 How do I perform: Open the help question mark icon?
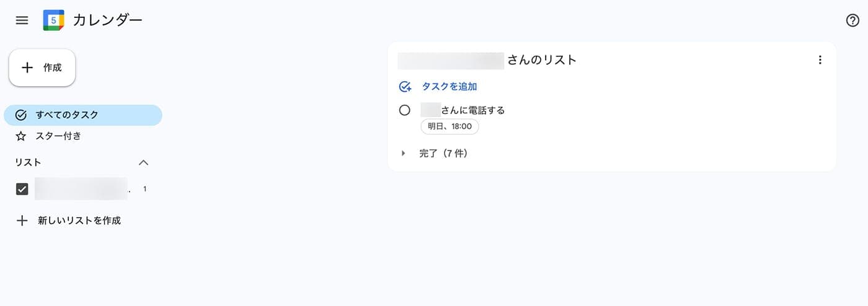pyautogui.click(x=853, y=20)
